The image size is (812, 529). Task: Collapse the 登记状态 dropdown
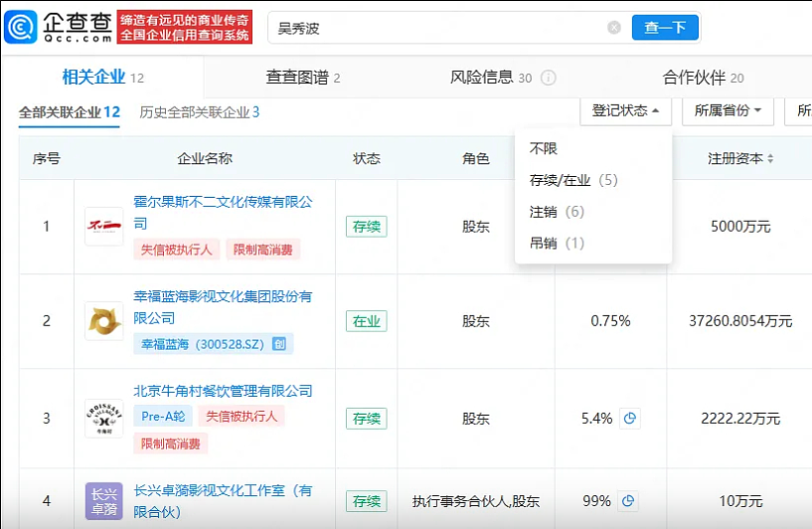click(x=625, y=110)
